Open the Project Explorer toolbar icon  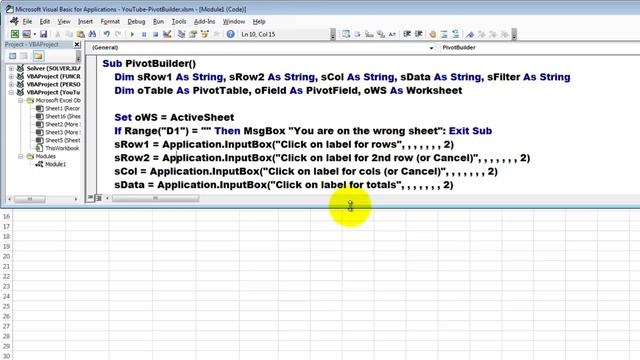181,34
